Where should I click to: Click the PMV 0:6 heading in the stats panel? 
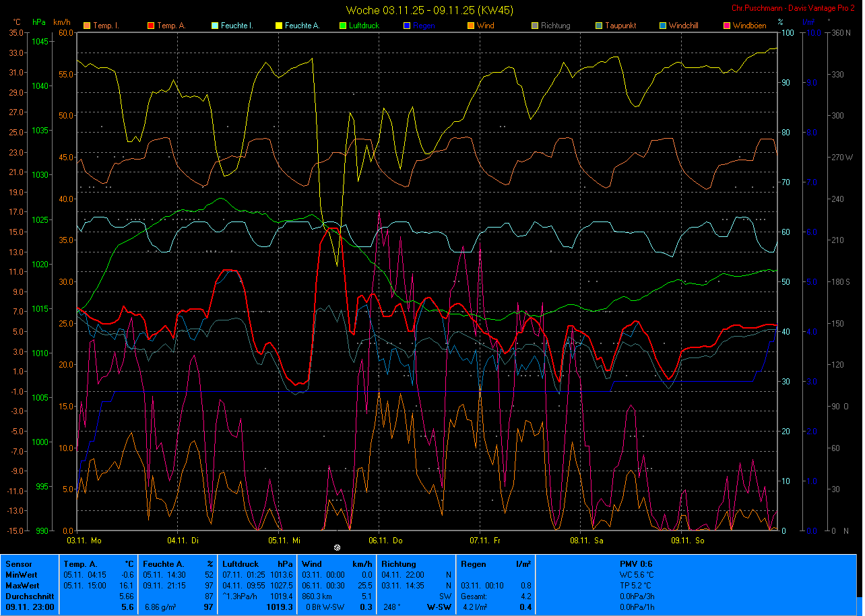[636, 564]
